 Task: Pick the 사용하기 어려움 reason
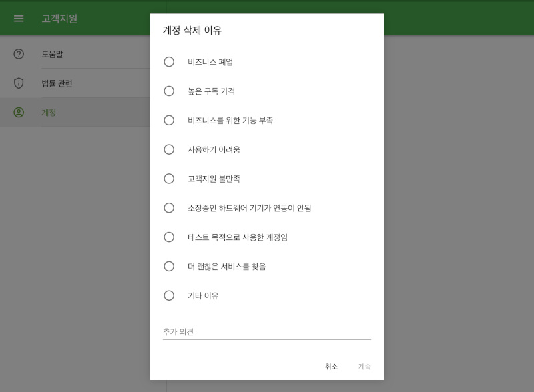[169, 149]
